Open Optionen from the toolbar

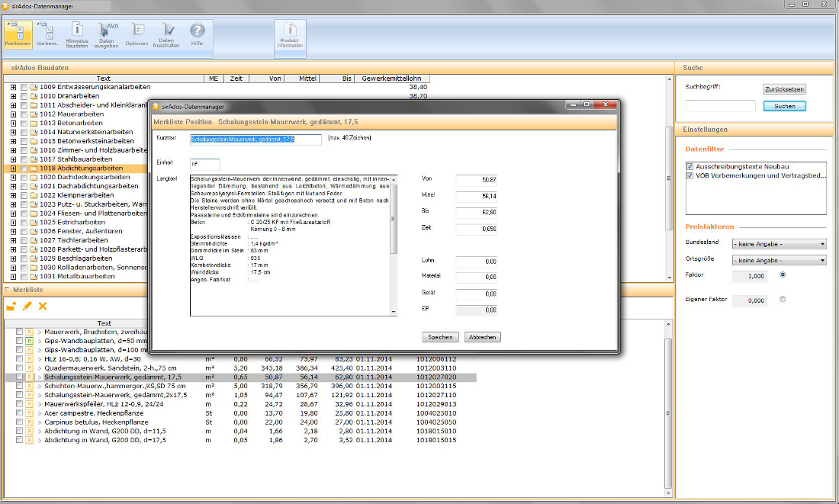click(x=137, y=34)
